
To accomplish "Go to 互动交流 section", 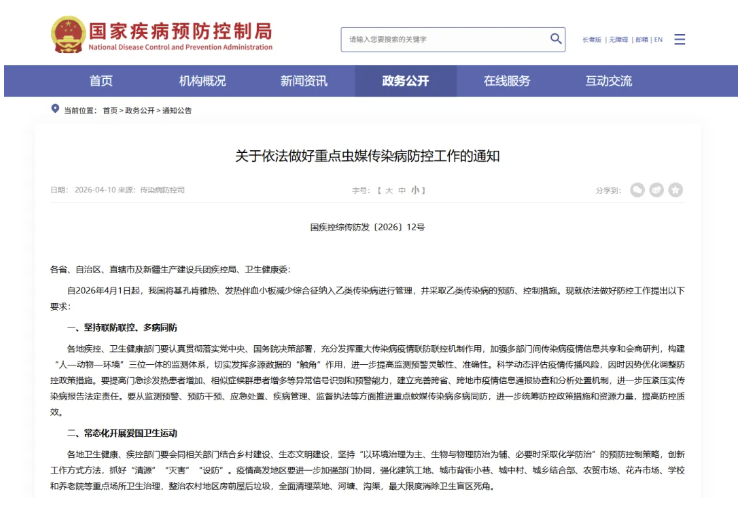I will click(x=608, y=81).
